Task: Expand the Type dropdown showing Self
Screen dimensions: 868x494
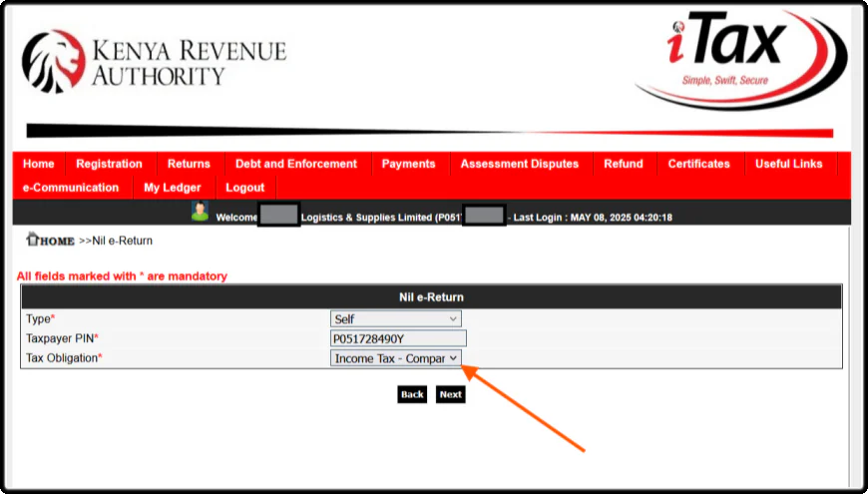Action: (x=395, y=319)
